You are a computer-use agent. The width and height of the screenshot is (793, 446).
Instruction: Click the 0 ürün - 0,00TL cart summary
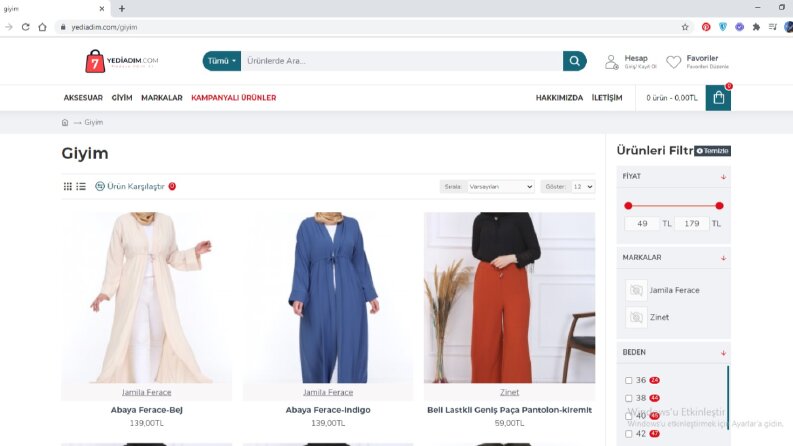(672, 98)
